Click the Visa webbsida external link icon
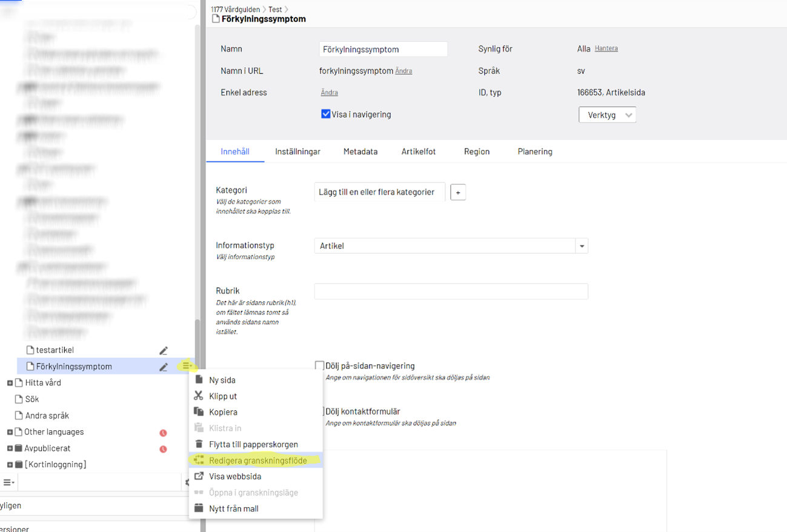 pos(199,476)
